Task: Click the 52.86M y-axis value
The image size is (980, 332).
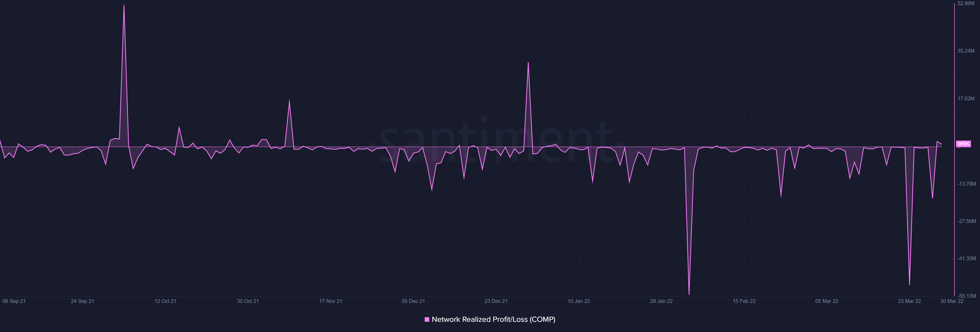Action: [966, 3]
